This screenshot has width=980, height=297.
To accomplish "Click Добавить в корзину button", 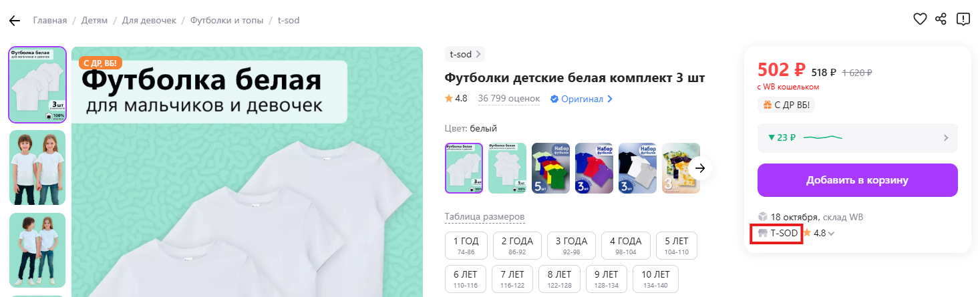I will (x=858, y=180).
